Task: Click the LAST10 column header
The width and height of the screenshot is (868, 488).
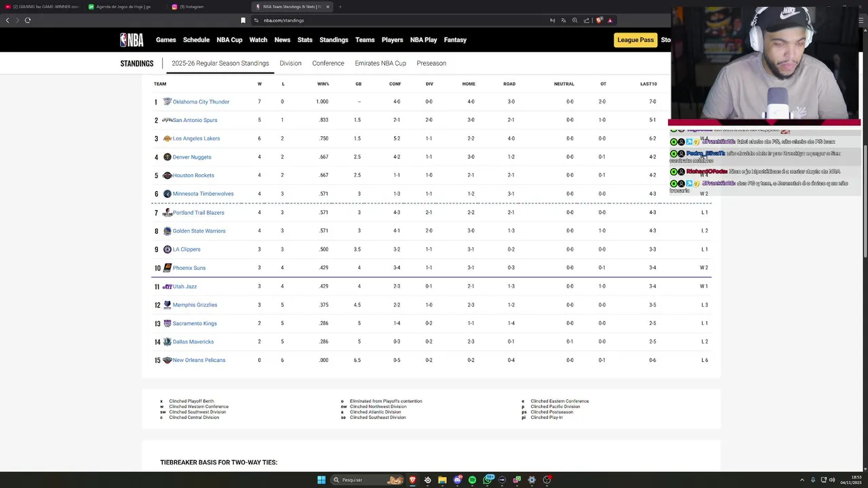Action: coord(648,84)
